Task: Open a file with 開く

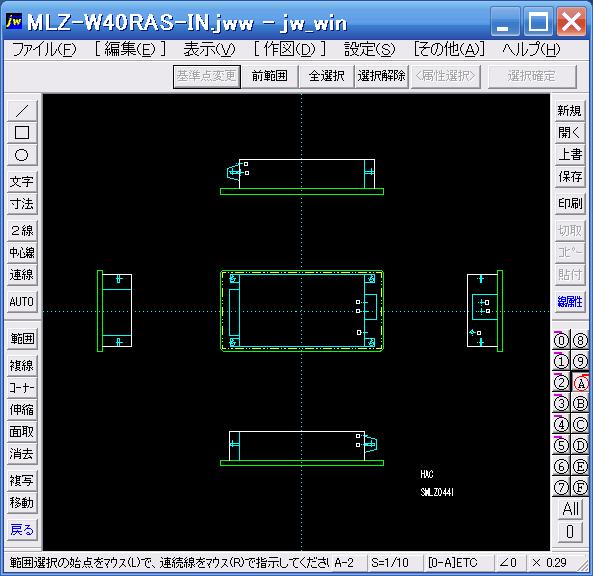Action: [x=570, y=133]
